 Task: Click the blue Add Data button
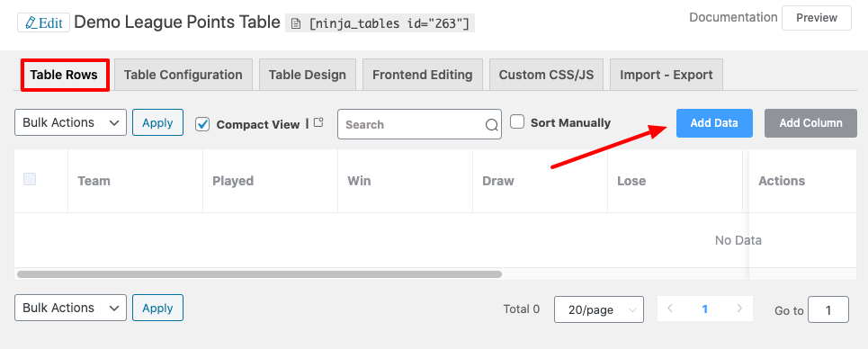click(714, 123)
